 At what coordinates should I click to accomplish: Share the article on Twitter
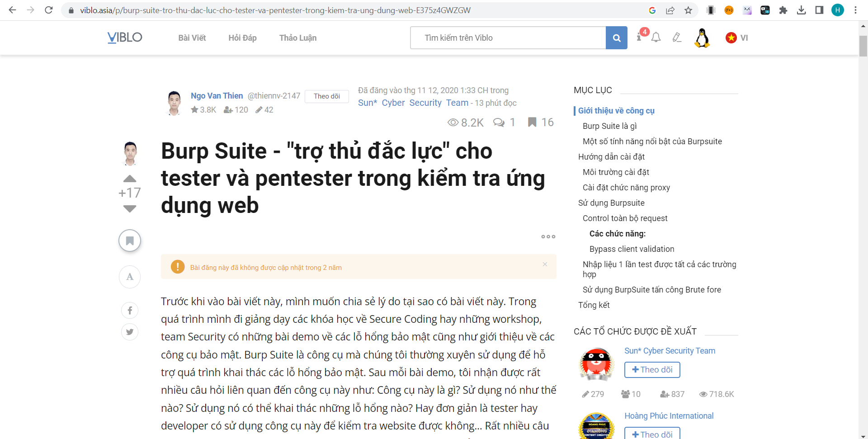130,332
